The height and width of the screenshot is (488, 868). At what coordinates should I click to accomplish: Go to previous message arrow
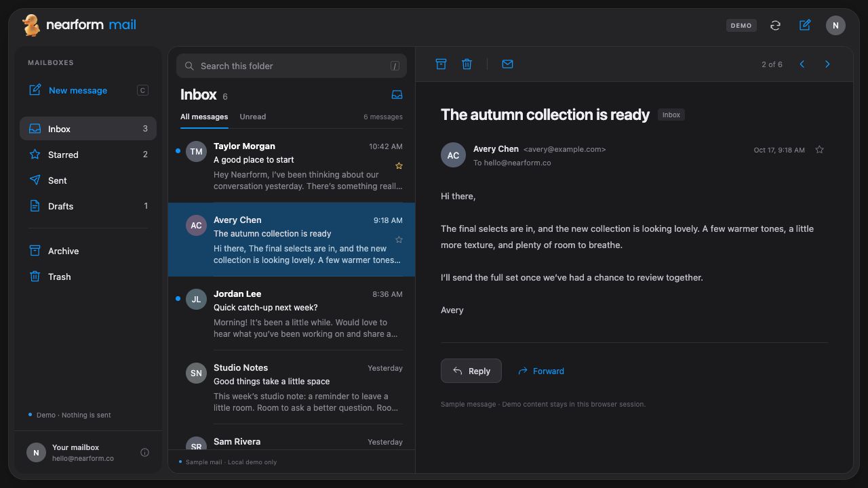pos(802,64)
